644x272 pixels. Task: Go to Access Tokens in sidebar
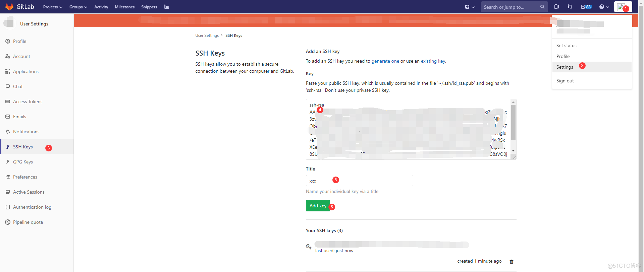[28, 101]
